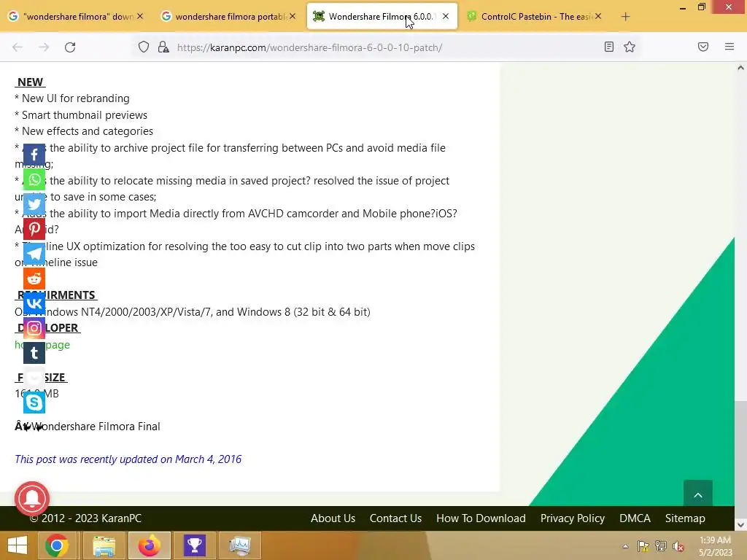This screenshot has height=560, width=747.
Task: Open the monitor app in taskbar
Action: click(240, 545)
